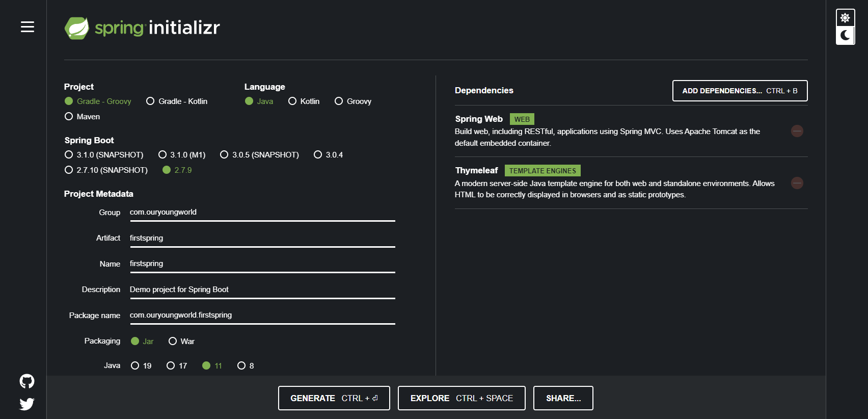Screen dimensions: 868x419
Task: Click the Add Dependencies button
Action: pyautogui.click(x=740, y=91)
